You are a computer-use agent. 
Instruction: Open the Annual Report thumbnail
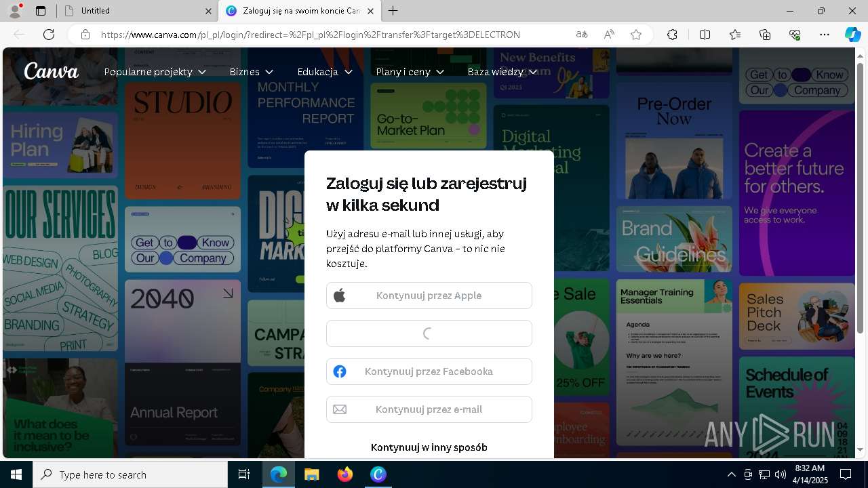(x=182, y=363)
